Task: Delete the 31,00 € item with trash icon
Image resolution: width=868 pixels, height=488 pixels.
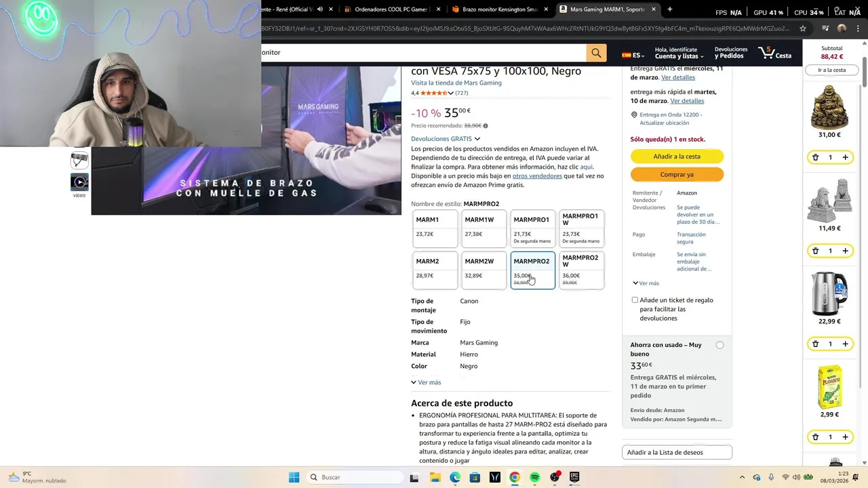Action: (815, 157)
